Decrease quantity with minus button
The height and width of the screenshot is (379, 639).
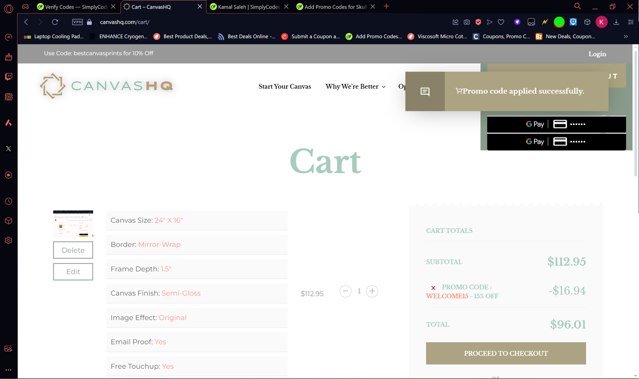[x=345, y=291]
